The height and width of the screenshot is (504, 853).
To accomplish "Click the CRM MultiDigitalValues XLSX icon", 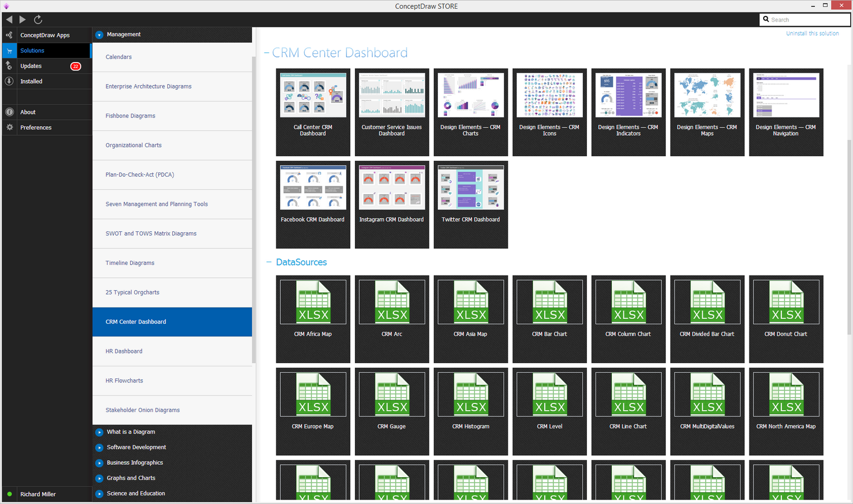I will 707,394.
